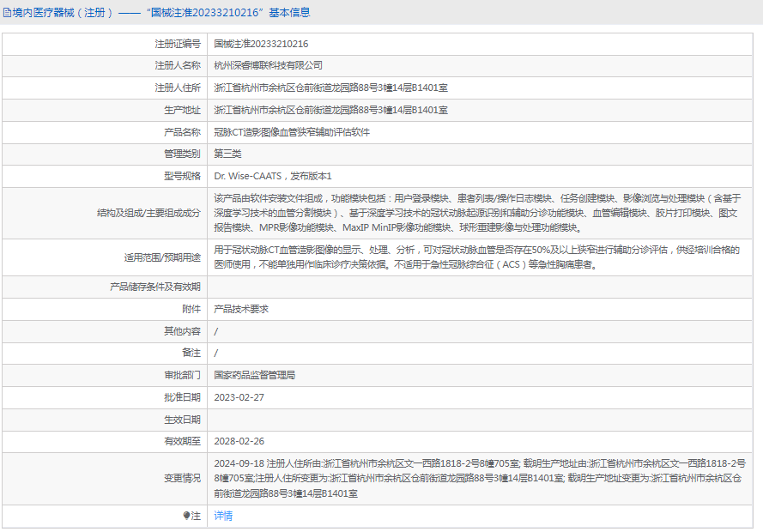Click the 附件 value 产品技术要求
The height and width of the screenshot is (532, 763).
click(x=241, y=309)
